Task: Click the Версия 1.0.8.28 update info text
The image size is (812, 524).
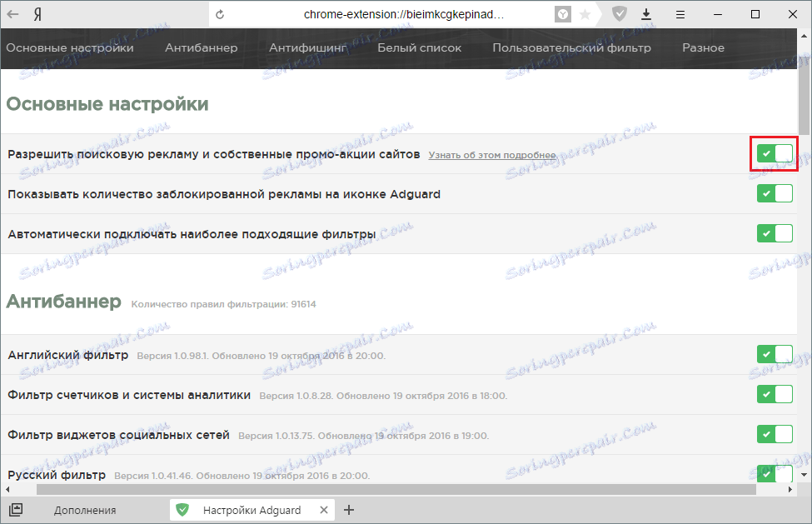Action: coord(383,396)
